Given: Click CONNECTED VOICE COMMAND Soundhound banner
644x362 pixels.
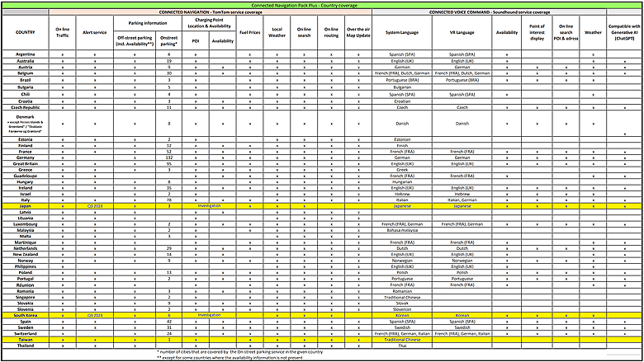Looking at the screenshot, I should click(489, 12).
